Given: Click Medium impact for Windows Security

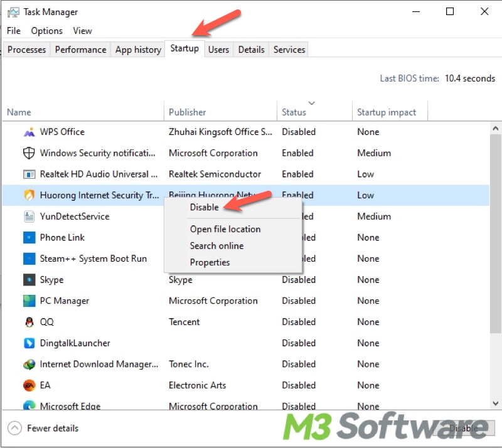Looking at the screenshot, I should [374, 153].
